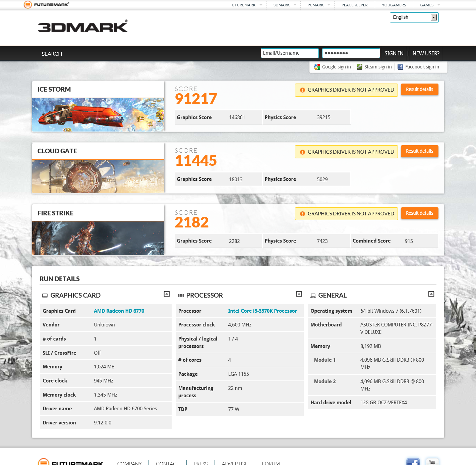
Task: Click the 3DMARK logo
Action: pos(83,26)
